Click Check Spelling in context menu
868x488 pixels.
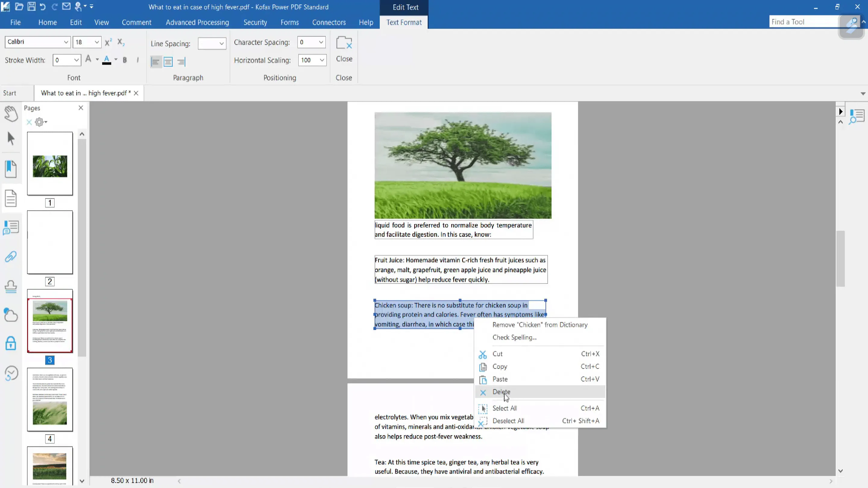tap(514, 337)
